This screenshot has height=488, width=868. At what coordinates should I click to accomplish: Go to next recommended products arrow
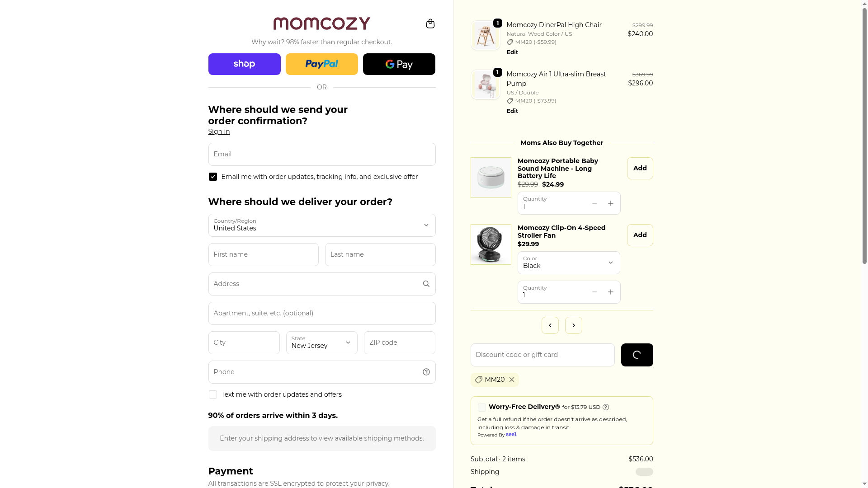pos(573,325)
